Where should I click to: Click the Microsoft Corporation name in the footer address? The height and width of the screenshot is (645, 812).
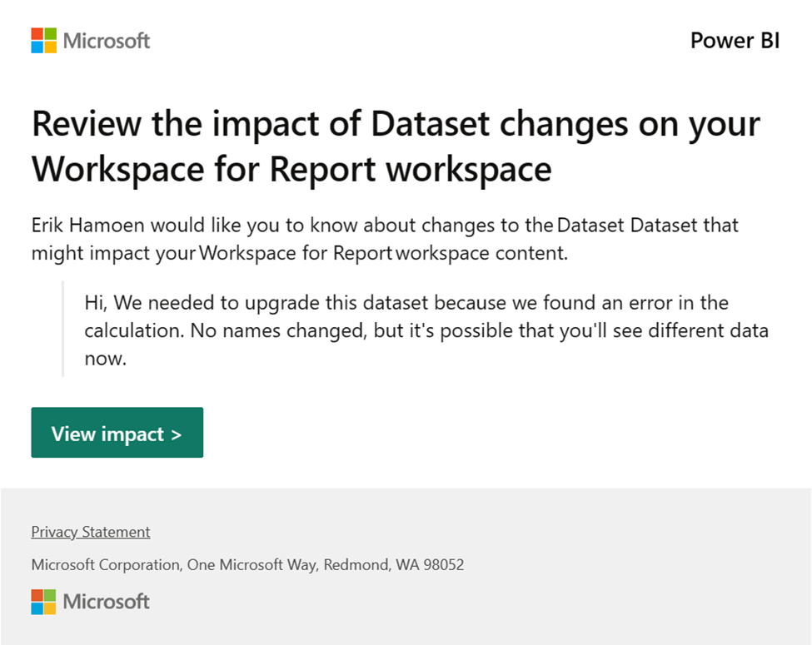106,564
